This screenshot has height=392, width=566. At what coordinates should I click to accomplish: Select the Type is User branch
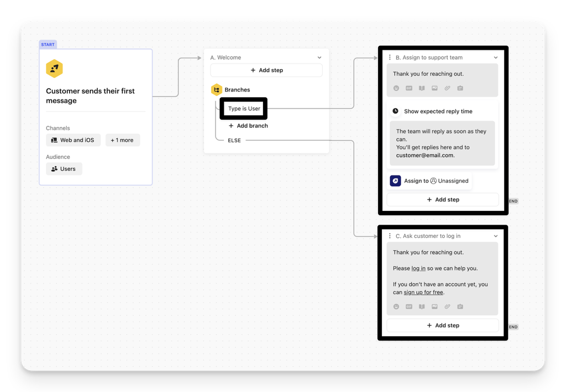[244, 108]
